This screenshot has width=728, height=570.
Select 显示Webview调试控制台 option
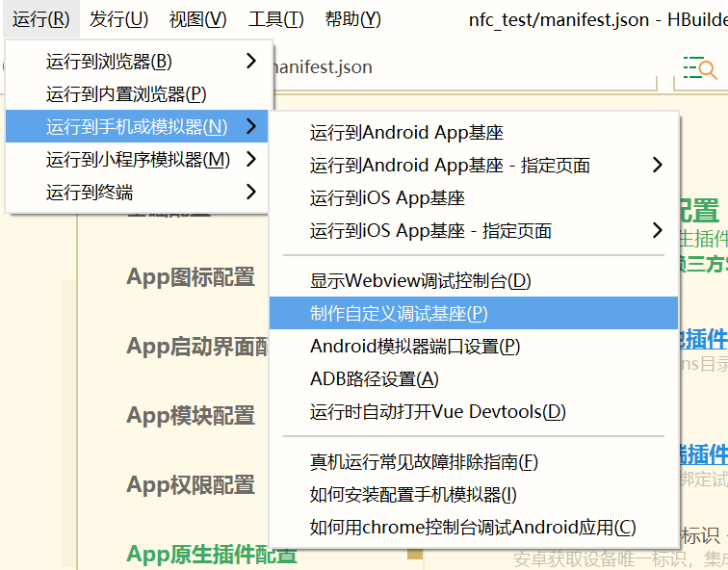[x=420, y=281]
